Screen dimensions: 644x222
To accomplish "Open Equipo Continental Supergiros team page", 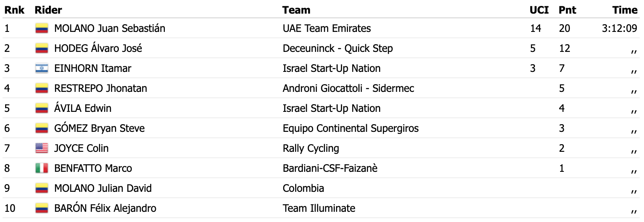I will (x=351, y=128).
